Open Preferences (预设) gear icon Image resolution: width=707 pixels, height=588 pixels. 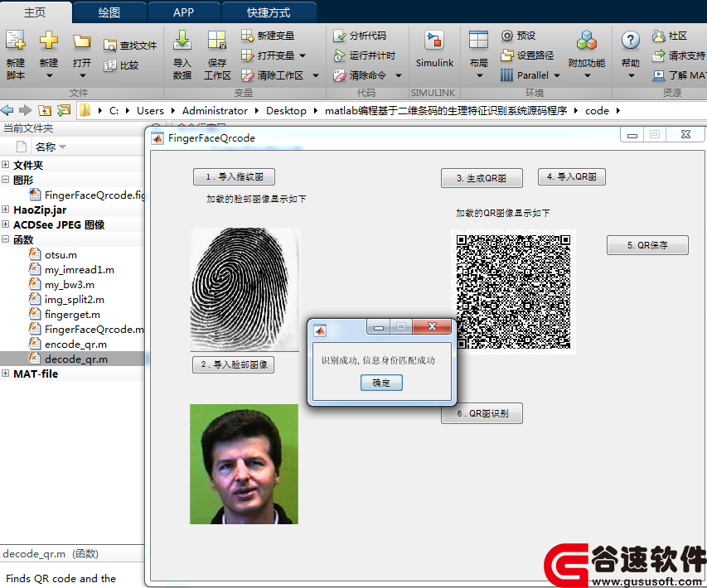tap(507, 36)
